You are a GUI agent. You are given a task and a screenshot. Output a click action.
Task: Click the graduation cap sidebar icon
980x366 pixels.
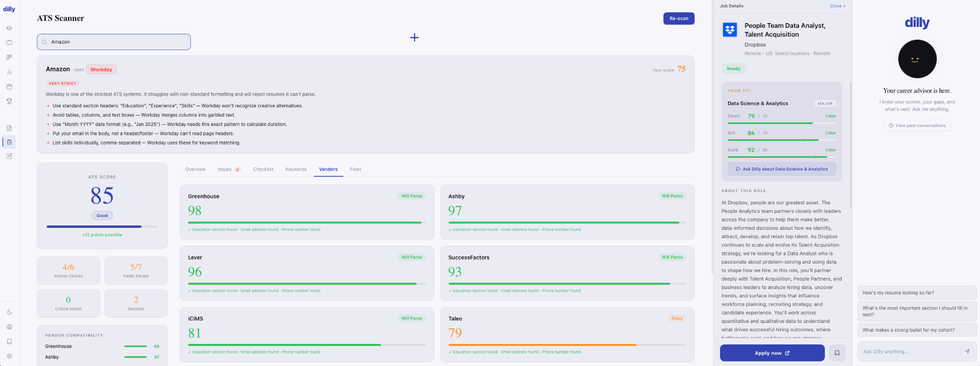(x=9, y=28)
